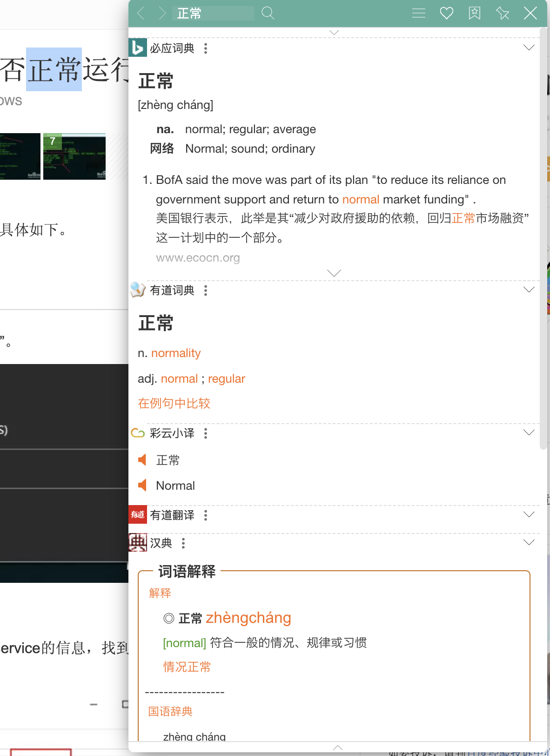The width and height of the screenshot is (550, 756).
Task: Go forward with the right arrow
Action: coord(161,13)
